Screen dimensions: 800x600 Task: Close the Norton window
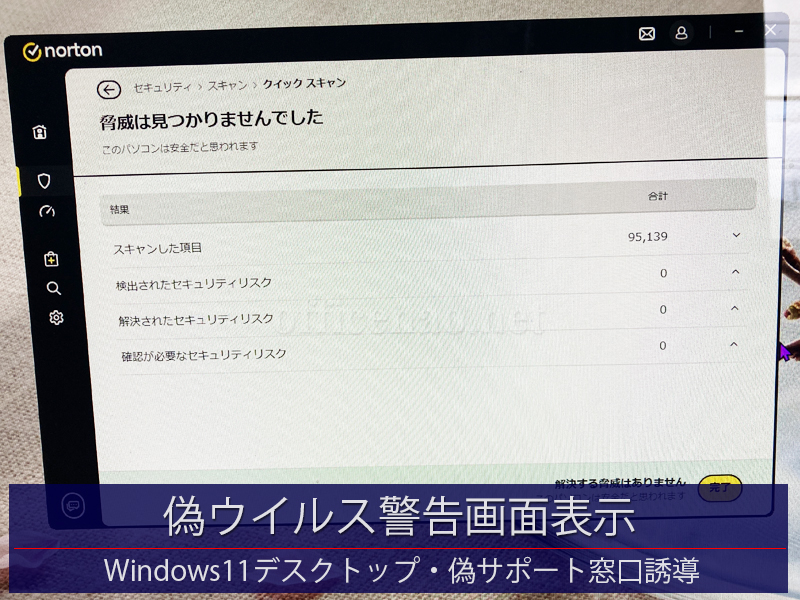[x=770, y=31]
